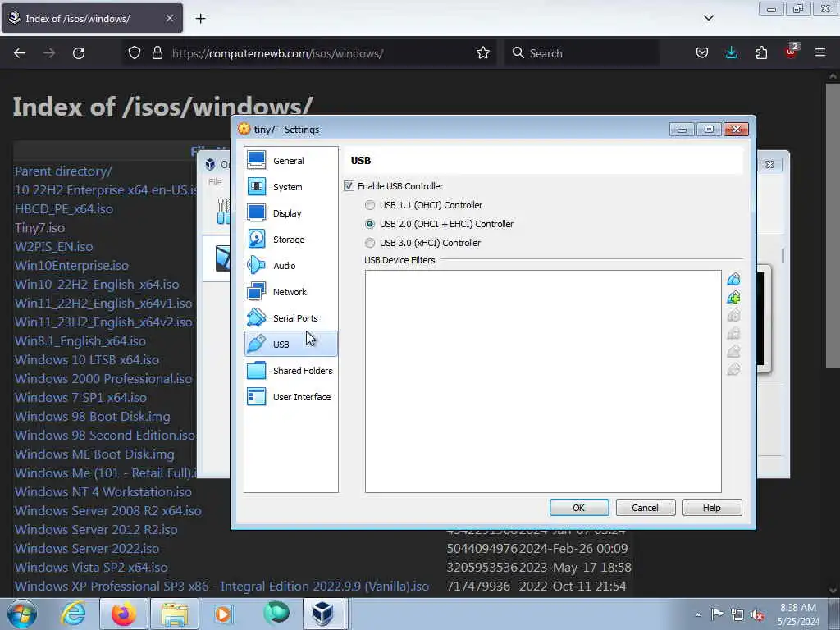Download Win10_22H2_English_x64.iso
The image size is (840, 630).
coord(97,285)
